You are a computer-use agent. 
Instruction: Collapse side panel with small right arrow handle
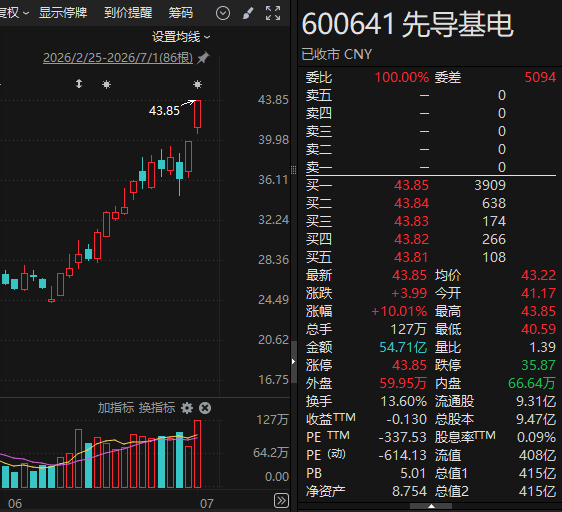294,361
